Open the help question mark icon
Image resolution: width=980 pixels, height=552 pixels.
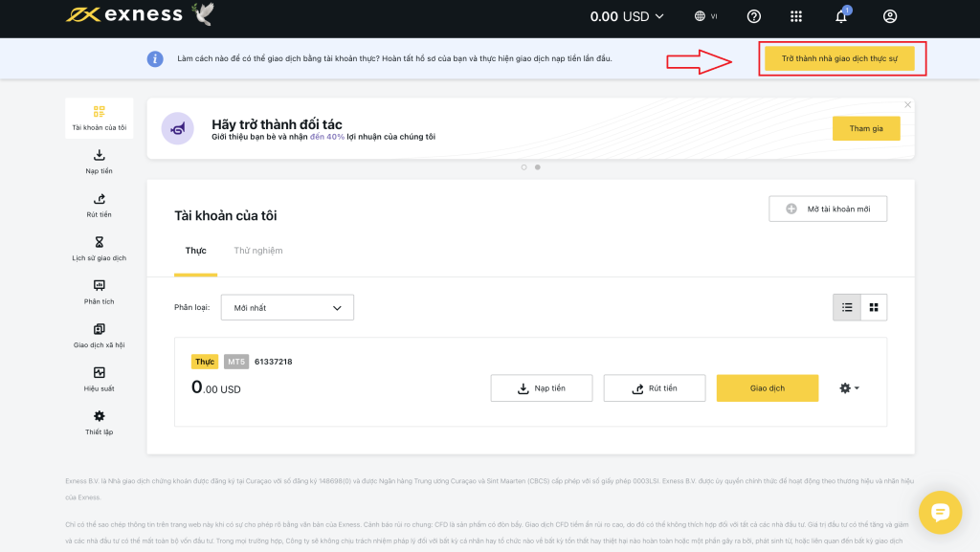[754, 16]
